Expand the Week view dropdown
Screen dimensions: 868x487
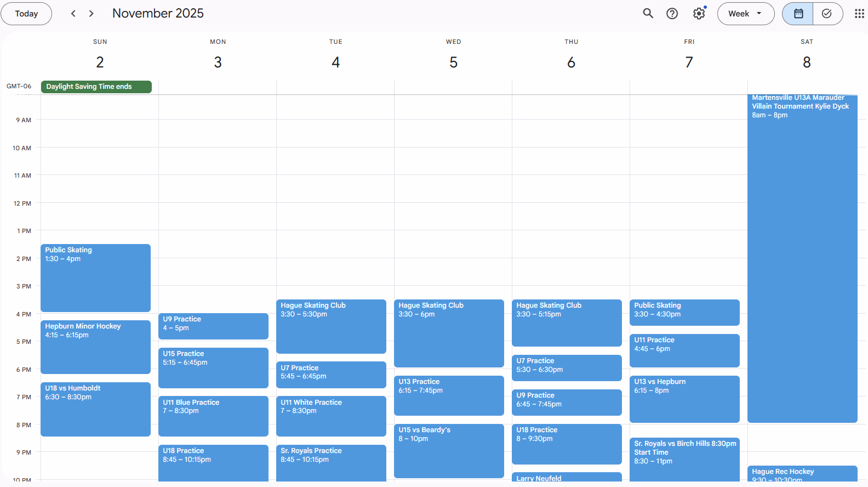click(745, 14)
